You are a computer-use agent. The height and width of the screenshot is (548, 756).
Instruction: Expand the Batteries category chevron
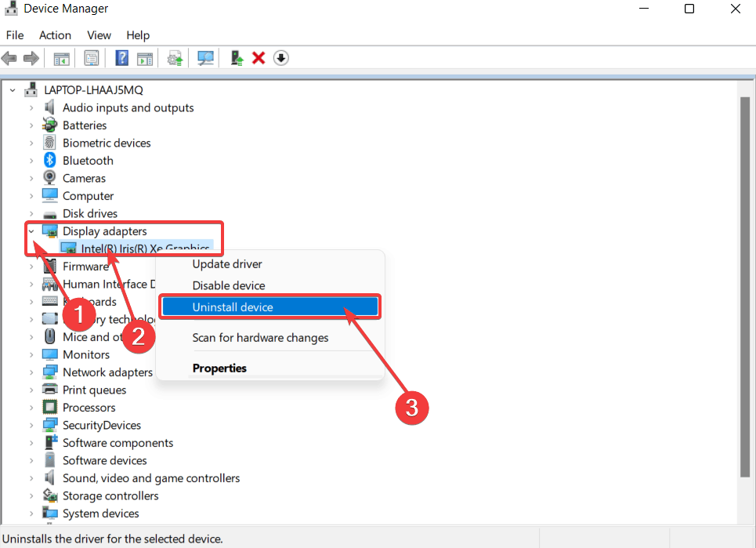tap(31, 125)
